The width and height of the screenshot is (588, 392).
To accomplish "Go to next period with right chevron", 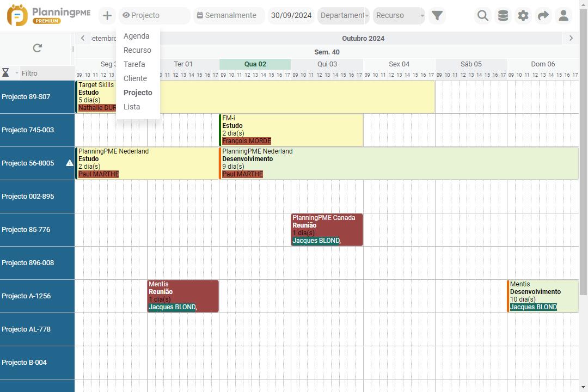I will [x=571, y=38].
